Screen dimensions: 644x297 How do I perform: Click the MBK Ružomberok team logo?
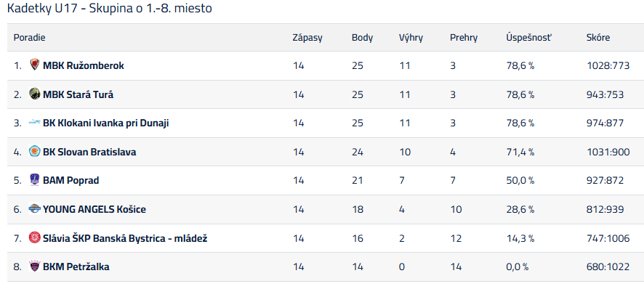[x=34, y=65]
